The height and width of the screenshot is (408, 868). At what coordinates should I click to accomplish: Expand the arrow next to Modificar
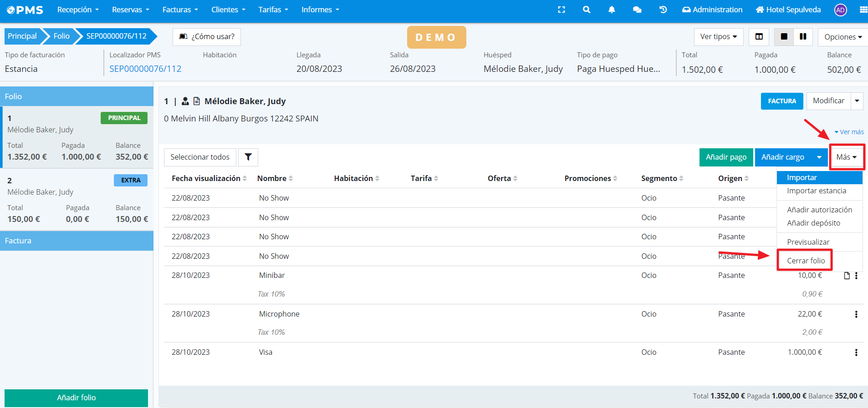coord(857,101)
